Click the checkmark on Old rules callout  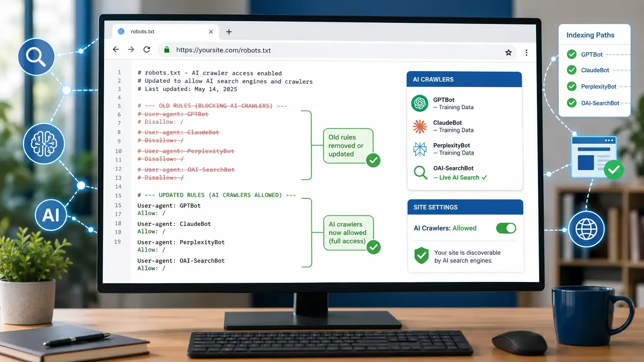[x=373, y=160]
